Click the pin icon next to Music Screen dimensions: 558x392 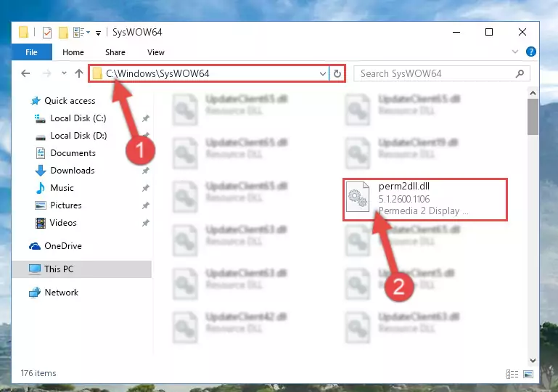tap(146, 188)
